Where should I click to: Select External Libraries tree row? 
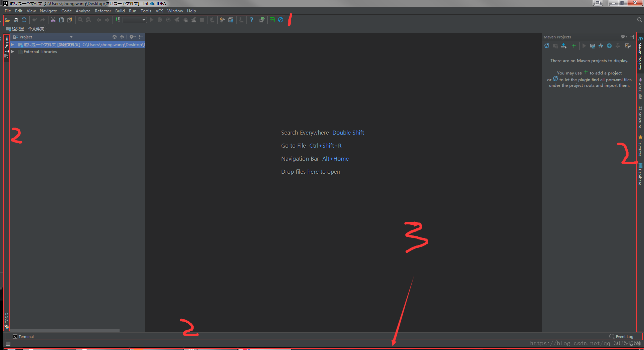78,52
